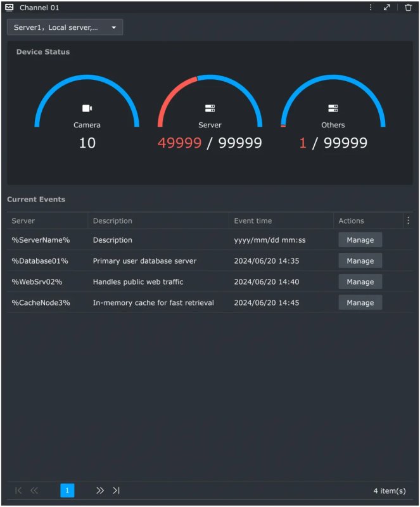Click 'Handles public web traffic' description
The height and width of the screenshot is (507, 420).
coord(138,282)
